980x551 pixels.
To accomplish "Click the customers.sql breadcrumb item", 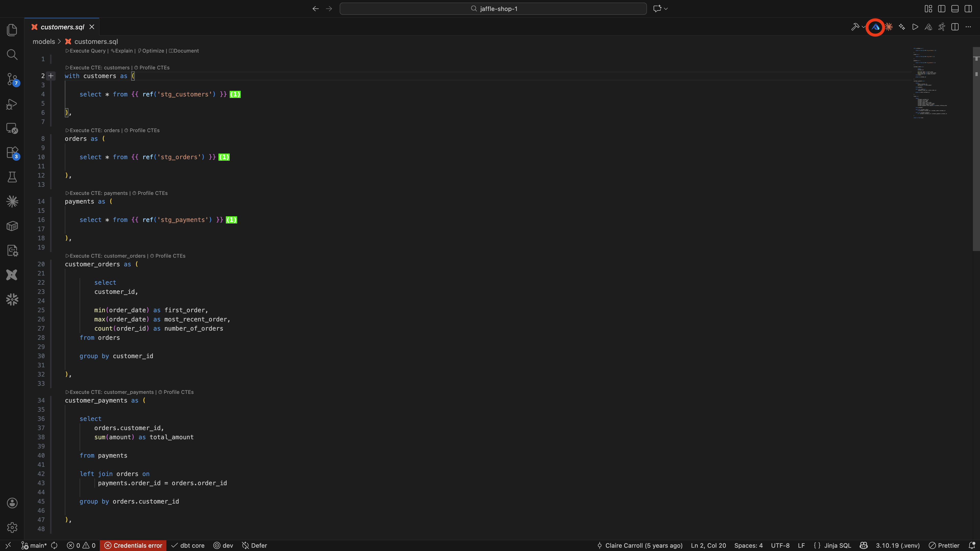I will 92,41.
